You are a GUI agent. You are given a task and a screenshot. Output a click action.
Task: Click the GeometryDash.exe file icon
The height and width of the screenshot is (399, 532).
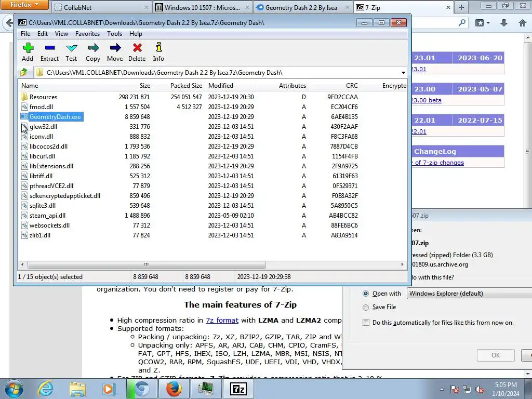(24, 116)
